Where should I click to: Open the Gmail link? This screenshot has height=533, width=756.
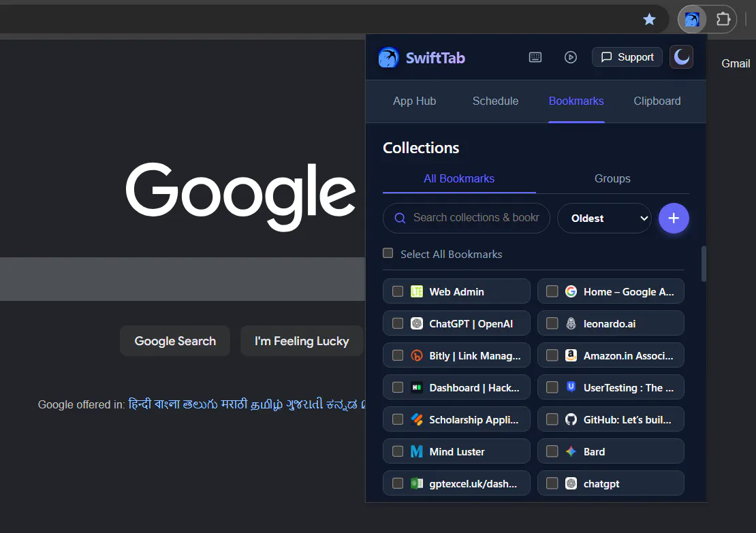(736, 63)
